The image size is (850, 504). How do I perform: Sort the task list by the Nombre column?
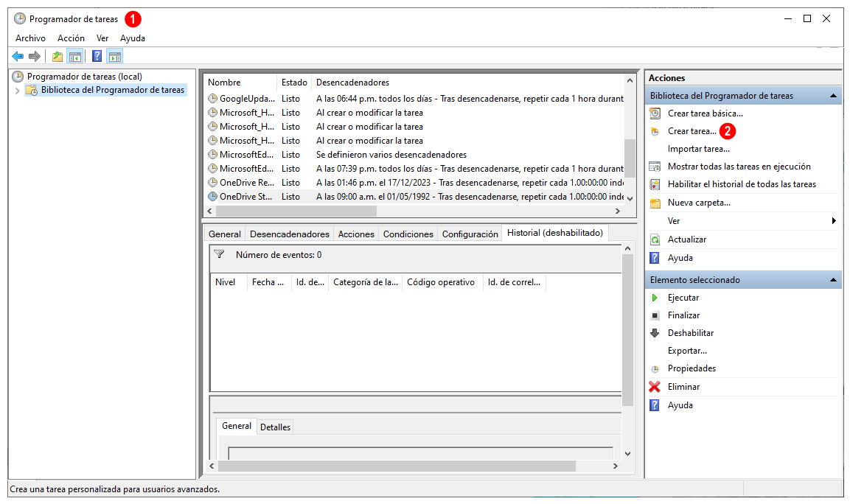[x=240, y=83]
